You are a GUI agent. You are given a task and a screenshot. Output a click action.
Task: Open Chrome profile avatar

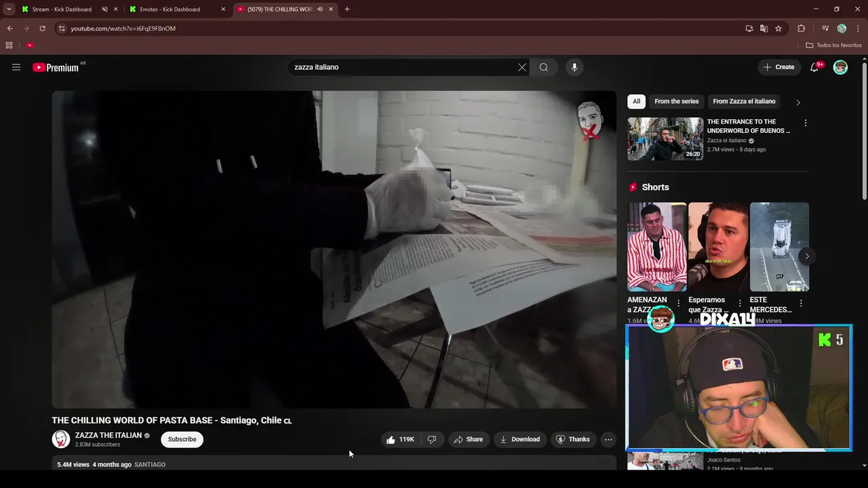pos(842,28)
